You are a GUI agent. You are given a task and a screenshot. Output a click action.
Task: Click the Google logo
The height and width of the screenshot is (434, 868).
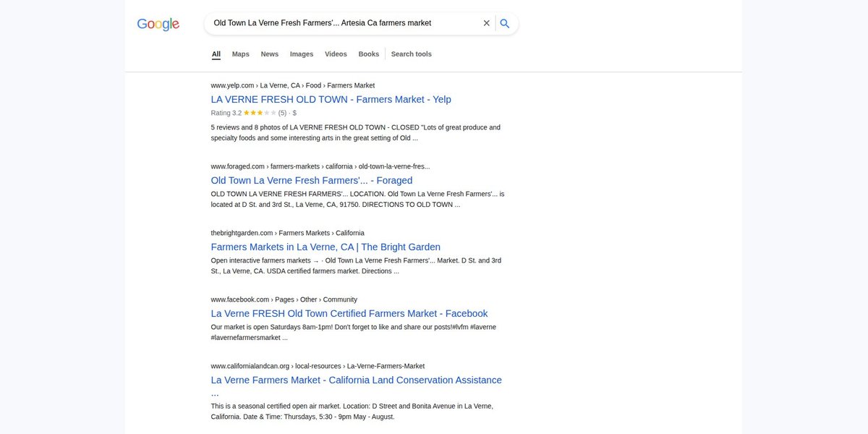coord(158,24)
